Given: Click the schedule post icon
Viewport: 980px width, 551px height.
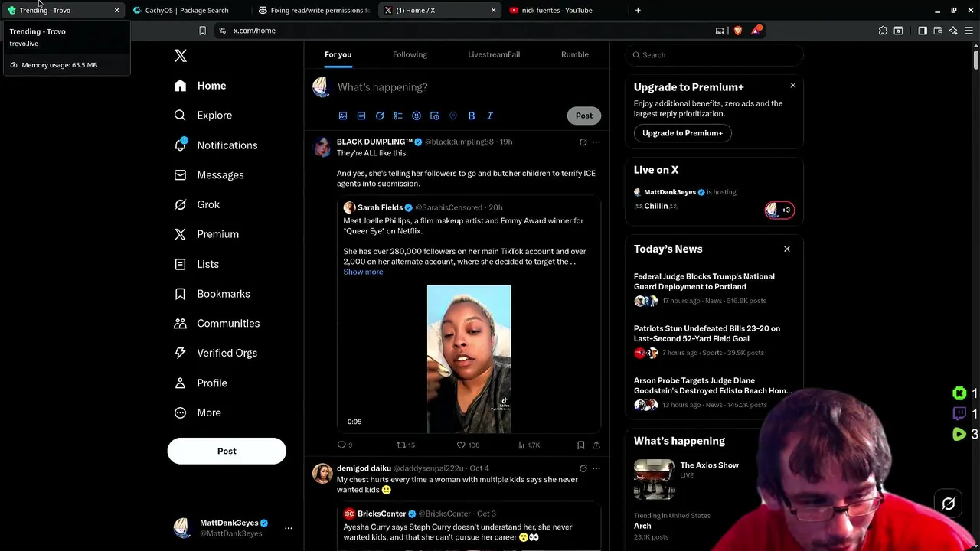Looking at the screenshot, I should pos(435,116).
